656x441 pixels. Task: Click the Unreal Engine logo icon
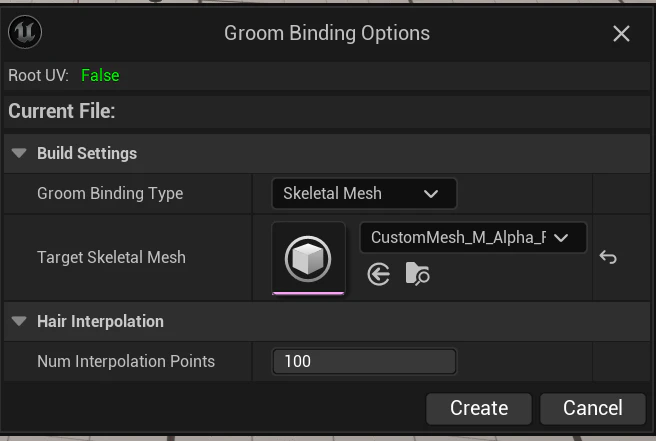pos(25,32)
